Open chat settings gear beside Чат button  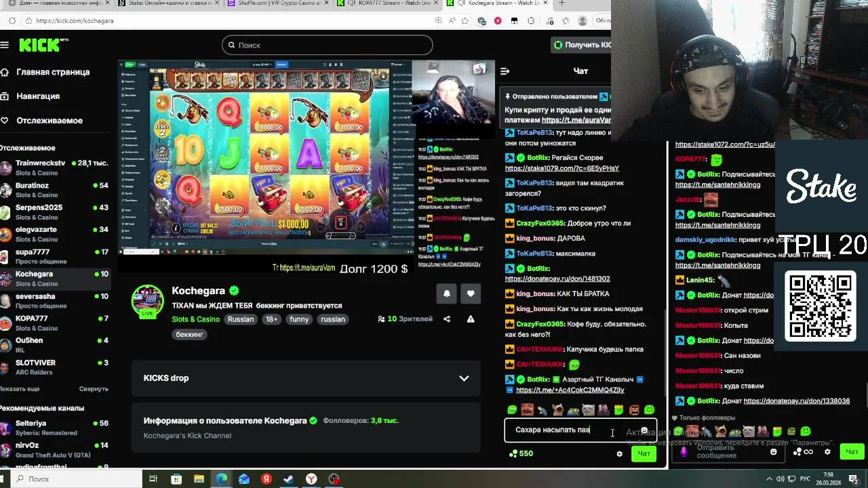point(619,453)
